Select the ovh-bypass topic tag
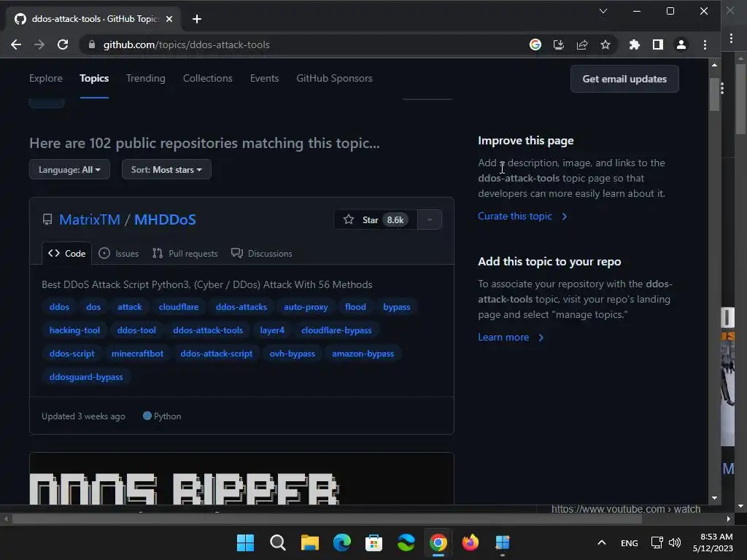Image resolution: width=747 pixels, height=560 pixels. (292, 354)
